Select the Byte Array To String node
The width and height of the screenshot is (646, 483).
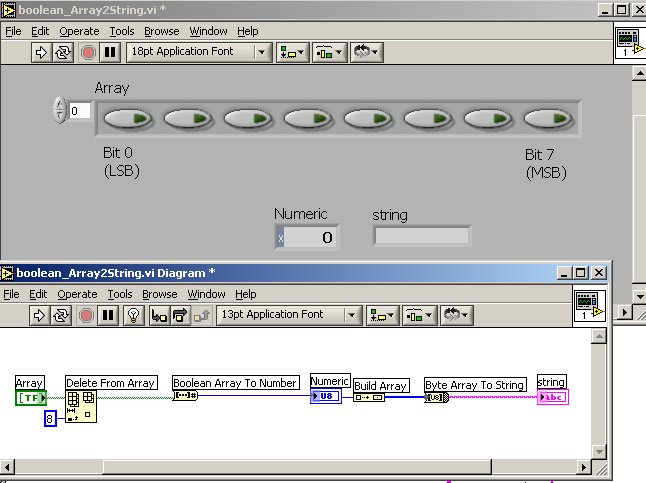pos(437,397)
